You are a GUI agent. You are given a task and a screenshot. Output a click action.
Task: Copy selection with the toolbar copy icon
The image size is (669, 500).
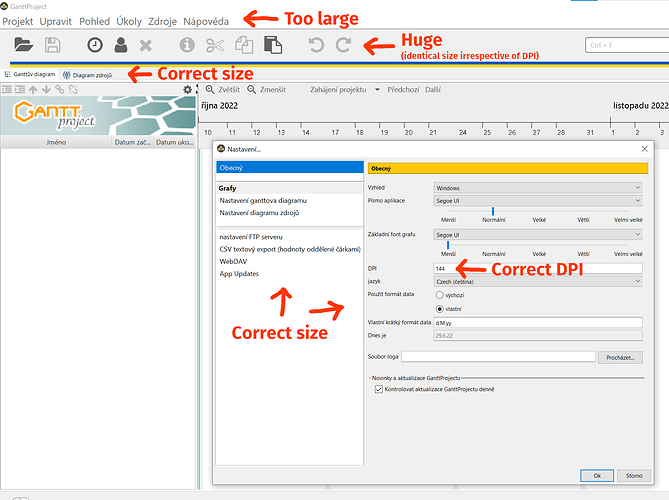[244, 45]
